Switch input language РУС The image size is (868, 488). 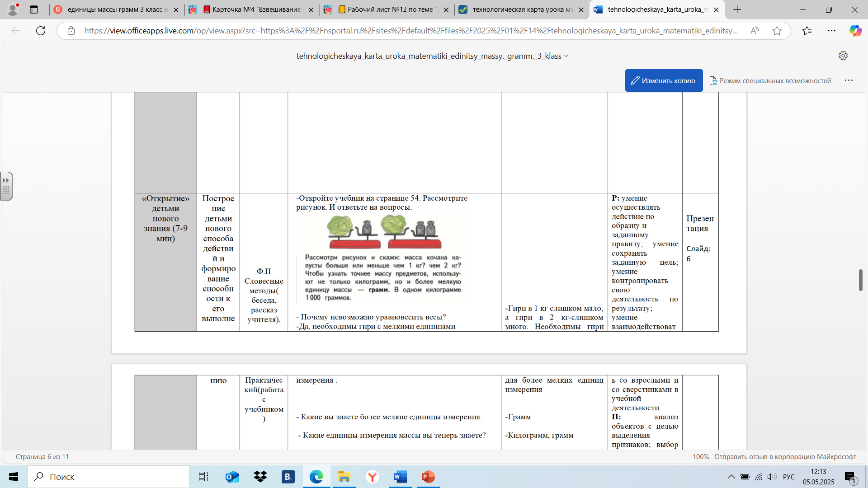coord(789,477)
